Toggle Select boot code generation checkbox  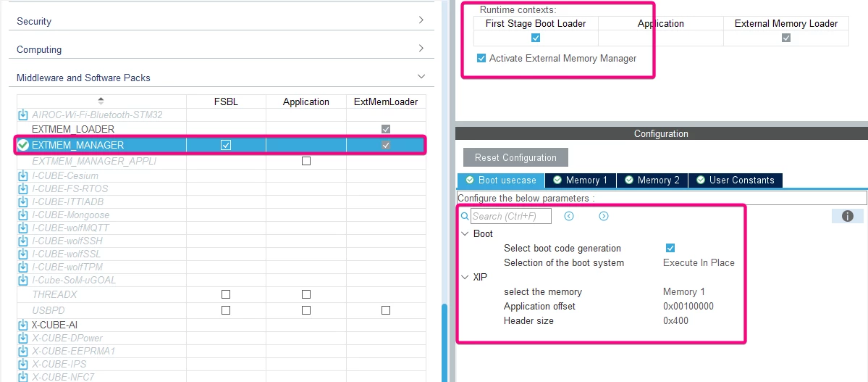[x=670, y=248]
